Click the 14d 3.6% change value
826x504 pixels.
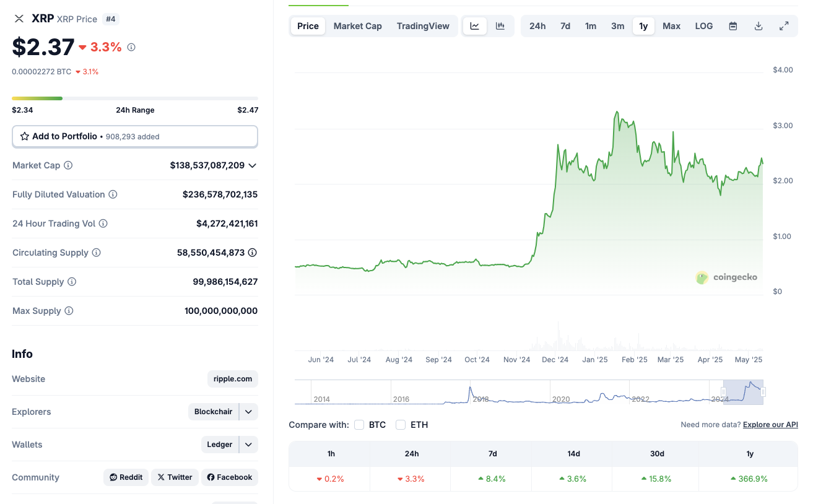(x=573, y=479)
